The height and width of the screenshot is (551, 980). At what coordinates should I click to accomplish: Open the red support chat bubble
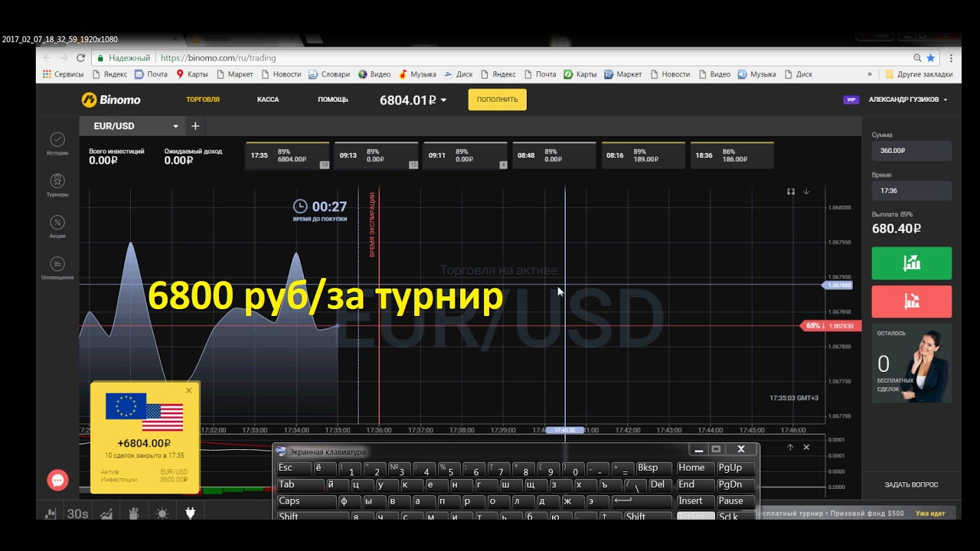click(58, 480)
